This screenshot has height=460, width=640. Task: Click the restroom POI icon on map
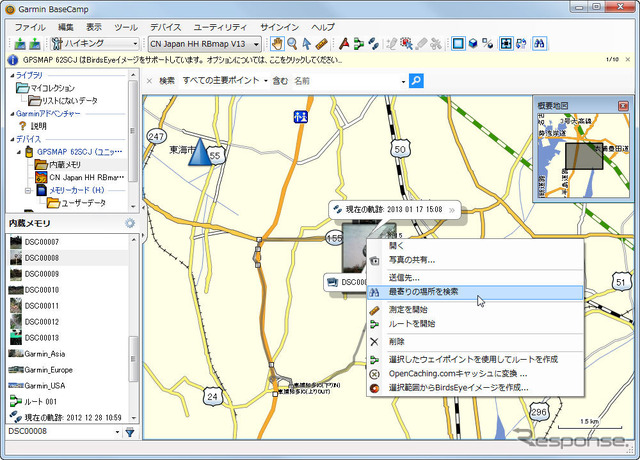[x=300, y=117]
